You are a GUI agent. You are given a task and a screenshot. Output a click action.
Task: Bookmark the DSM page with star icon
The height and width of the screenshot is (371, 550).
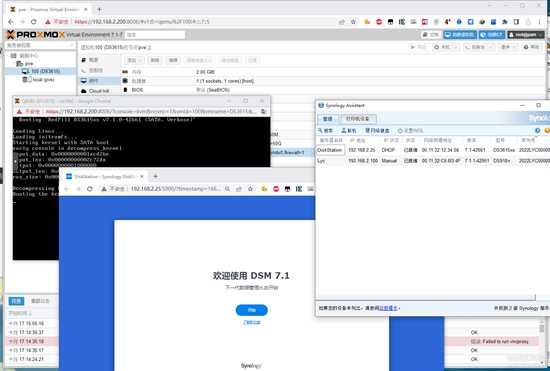(x=250, y=189)
